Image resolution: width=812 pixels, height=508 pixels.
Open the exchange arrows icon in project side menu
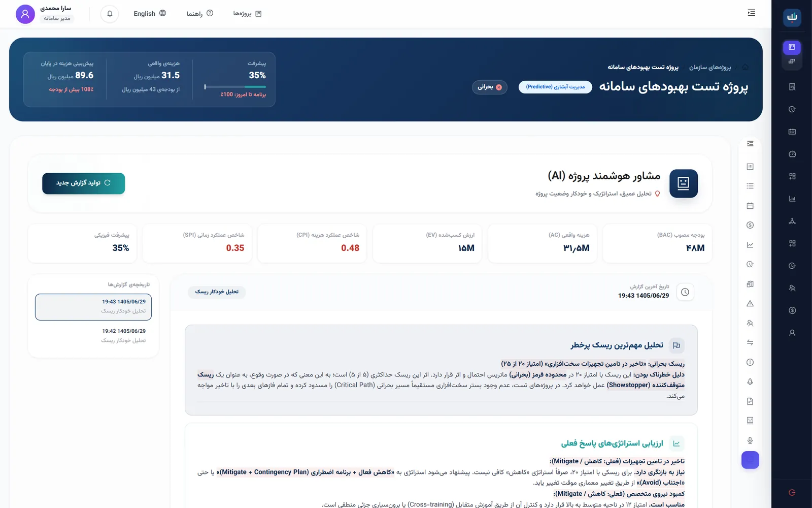pos(750,342)
